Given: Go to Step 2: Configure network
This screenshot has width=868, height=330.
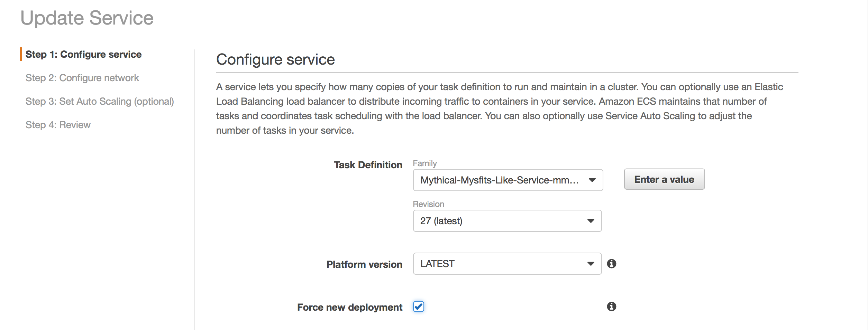Looking at the screenshot, I should (82, 78).
